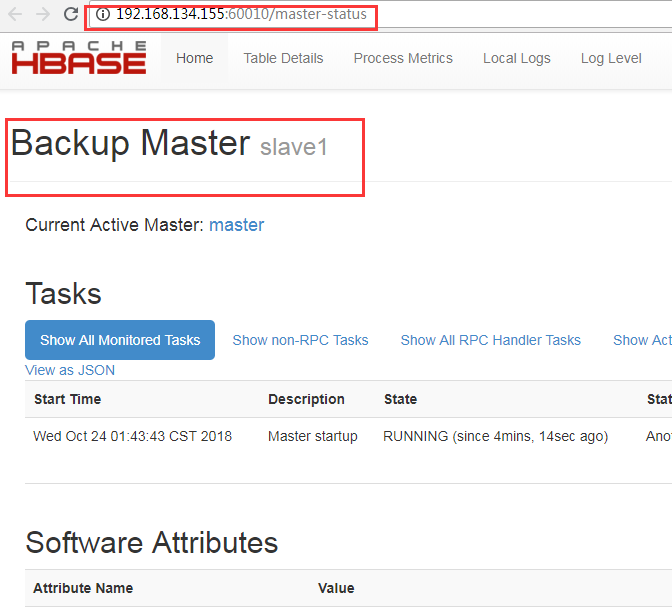Viewport: 672px width, 613px height.
Task: Click the 'Attribute Name' column header
Action: click(x=83, y=588)
